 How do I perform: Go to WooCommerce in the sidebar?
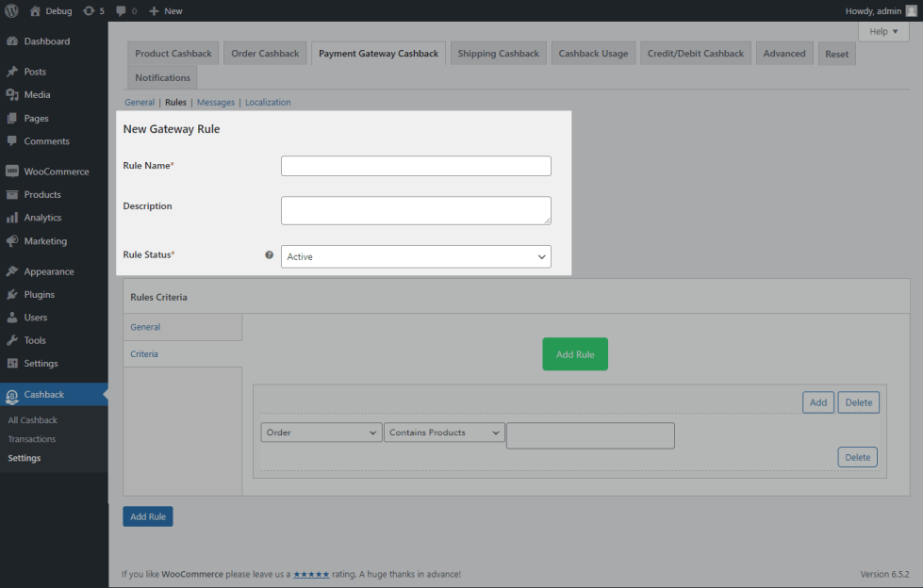click(56, 171)
